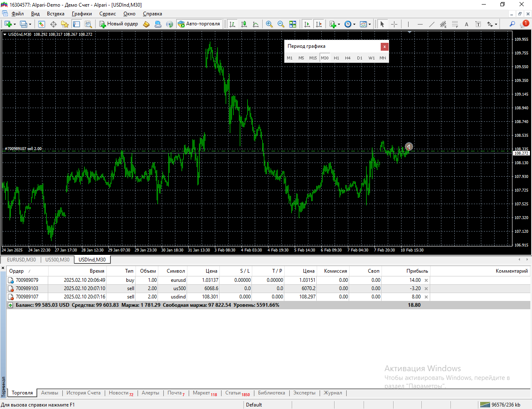This screenshot has height=409, width=532.
Task: Close the eurusd buy order 700989079
Action: click(426, 281)
